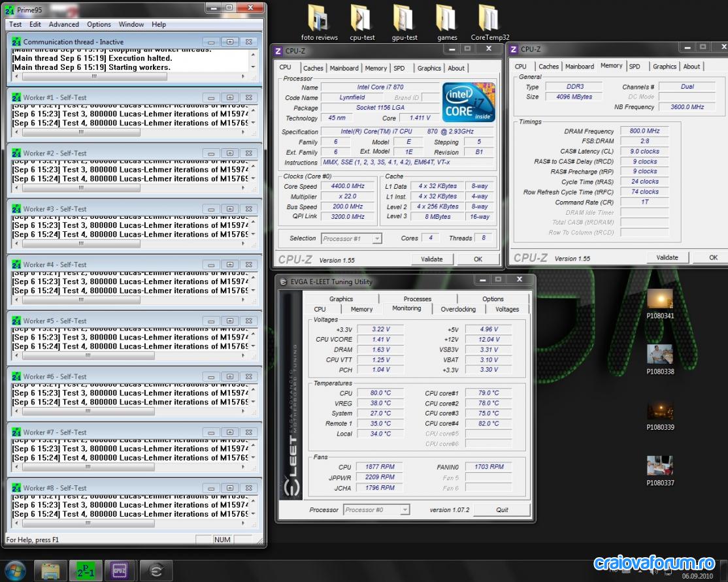Open the Windows Start menu orb
Screen dimensions: 728x582
pos(15,570)
